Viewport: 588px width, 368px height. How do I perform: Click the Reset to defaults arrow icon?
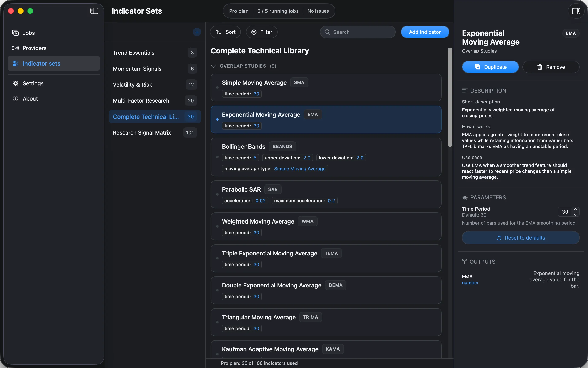pyautogui.click(x=499, y=238)
